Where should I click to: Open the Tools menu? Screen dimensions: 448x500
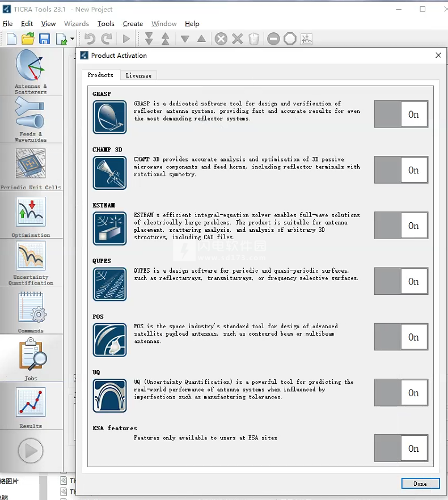105,24
